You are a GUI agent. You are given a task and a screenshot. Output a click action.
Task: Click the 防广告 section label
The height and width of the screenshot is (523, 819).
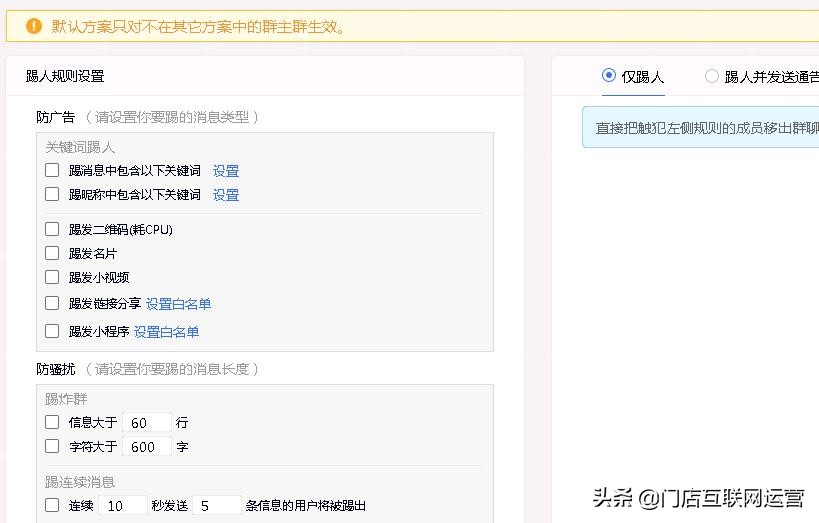(x=55, y=117)
